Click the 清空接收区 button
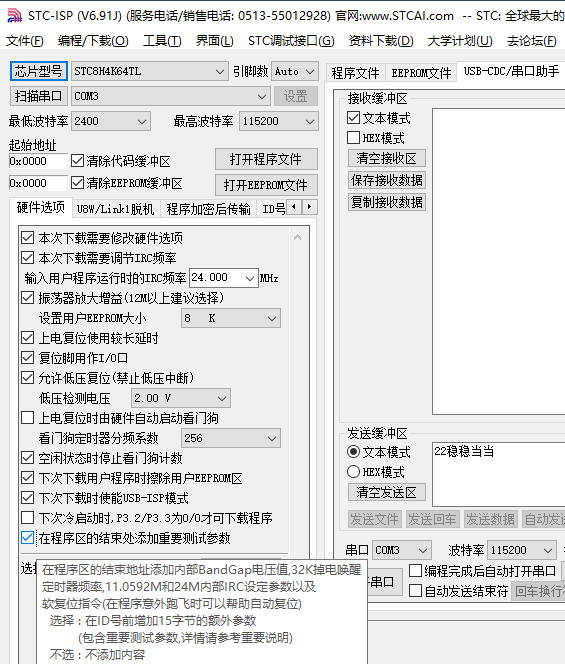 coord(387,158)
